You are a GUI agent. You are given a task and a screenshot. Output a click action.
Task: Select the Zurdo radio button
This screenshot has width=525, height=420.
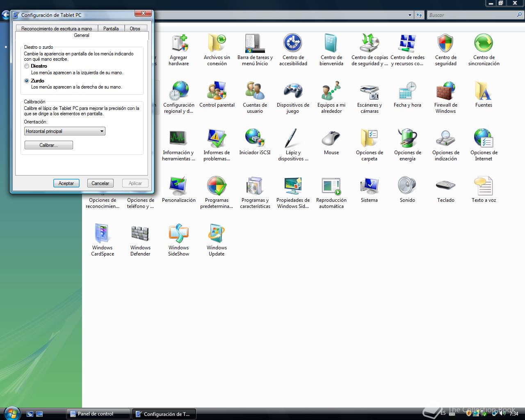click(x=27, y=81)
